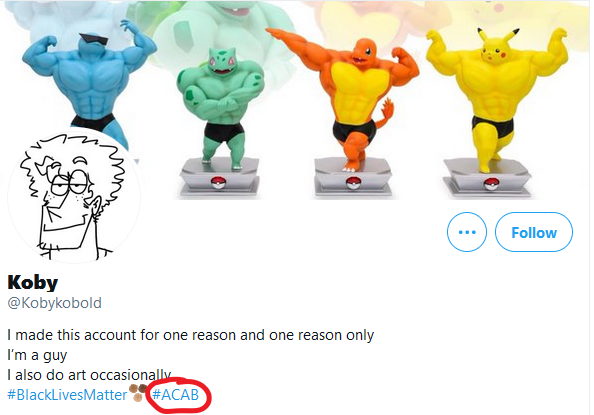Click the raised fist emoji after BlackLivesMatter
Screen dimensions: 594x415
(x=138, y=393)
